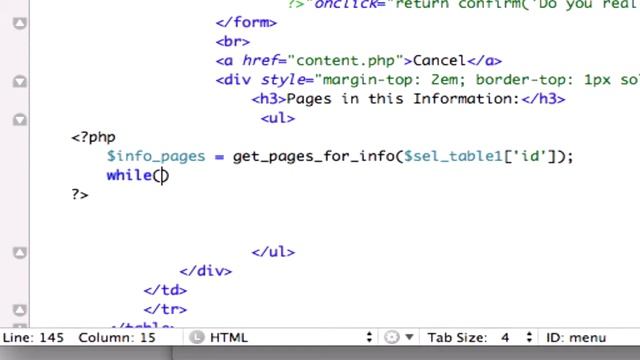This screenshot has width=640, height=360.
Task: Open the 'ID: menu' symbol popup
Action: pos(576,338)
